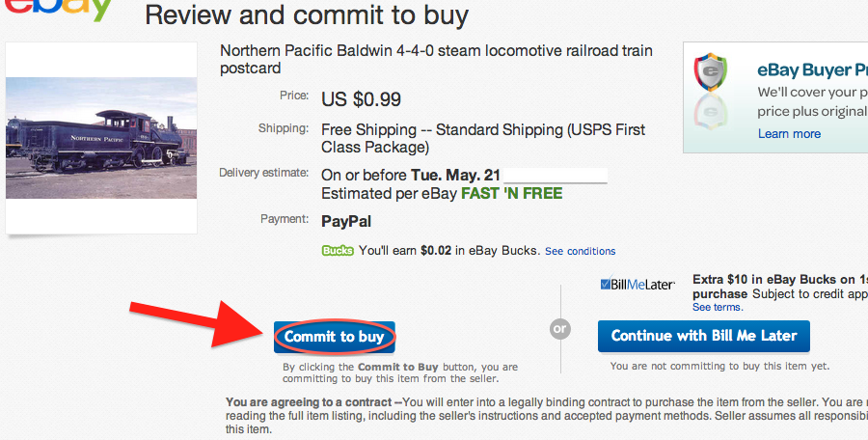The width and height of the screenshot is (868, 440).
Task: Click the eBay logo
Action: (57, 10)
